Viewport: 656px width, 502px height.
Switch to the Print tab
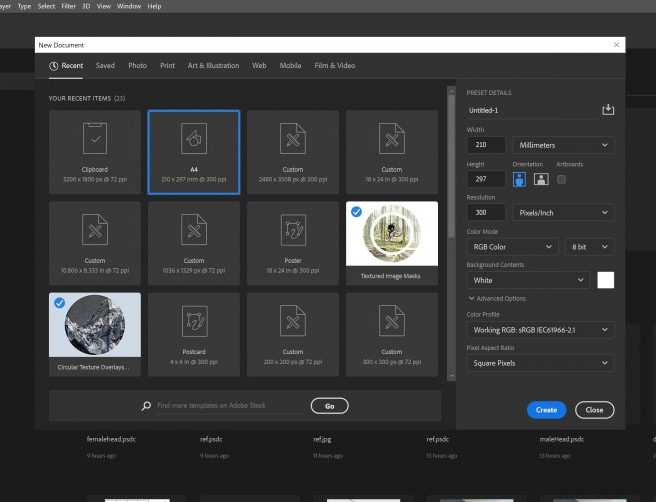[167, 66]
